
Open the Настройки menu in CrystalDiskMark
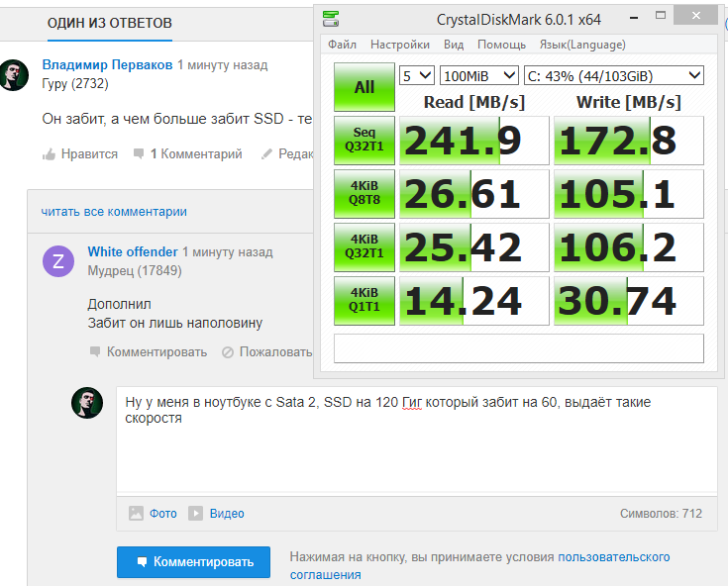click(400, 45)
